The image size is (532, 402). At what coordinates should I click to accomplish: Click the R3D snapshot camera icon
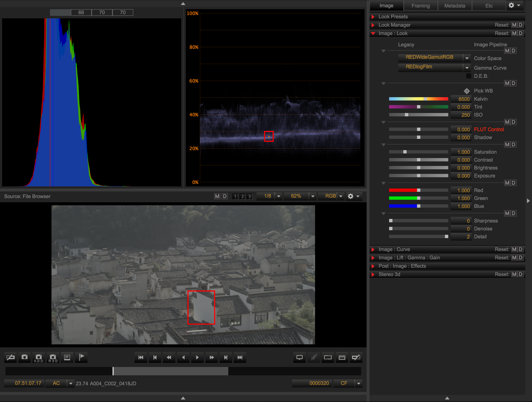click(x=53, y=357)
